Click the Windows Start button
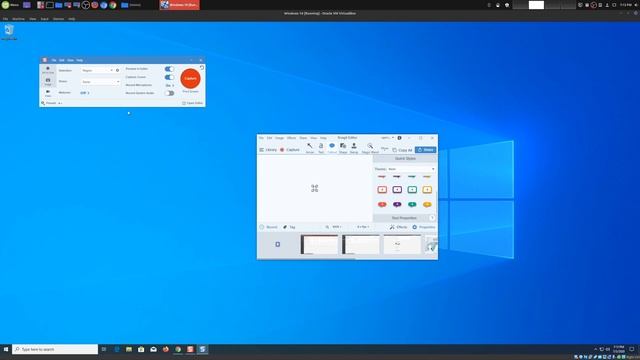Viewport: 640px width, 360px height. point(6,349)
